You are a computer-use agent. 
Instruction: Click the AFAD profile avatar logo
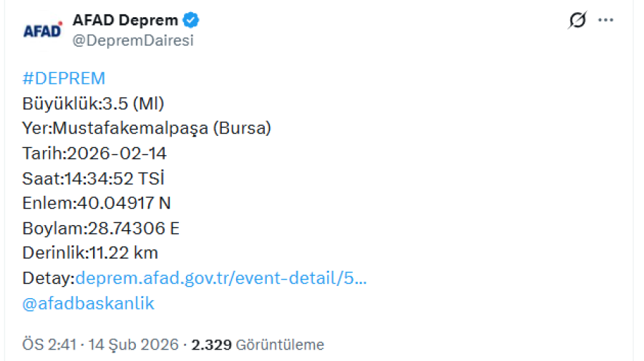pos(42,31)
